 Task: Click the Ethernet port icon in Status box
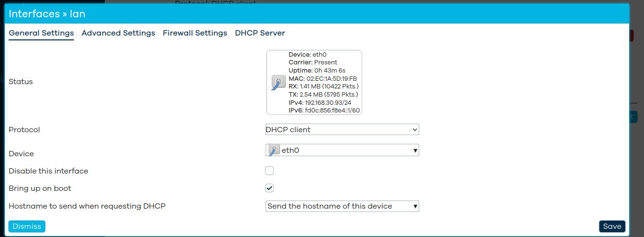pos(278,82)
